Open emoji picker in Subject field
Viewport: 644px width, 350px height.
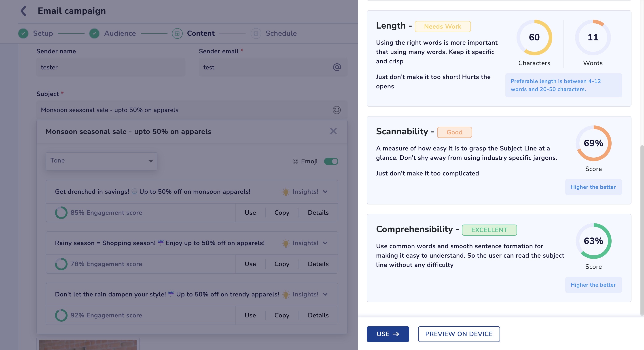tap(337, 110)
